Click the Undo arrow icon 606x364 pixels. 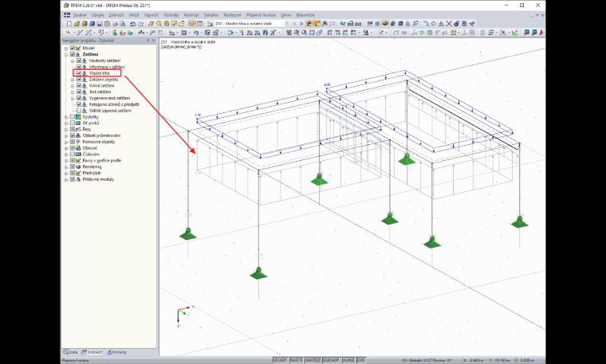pos(132,24)
